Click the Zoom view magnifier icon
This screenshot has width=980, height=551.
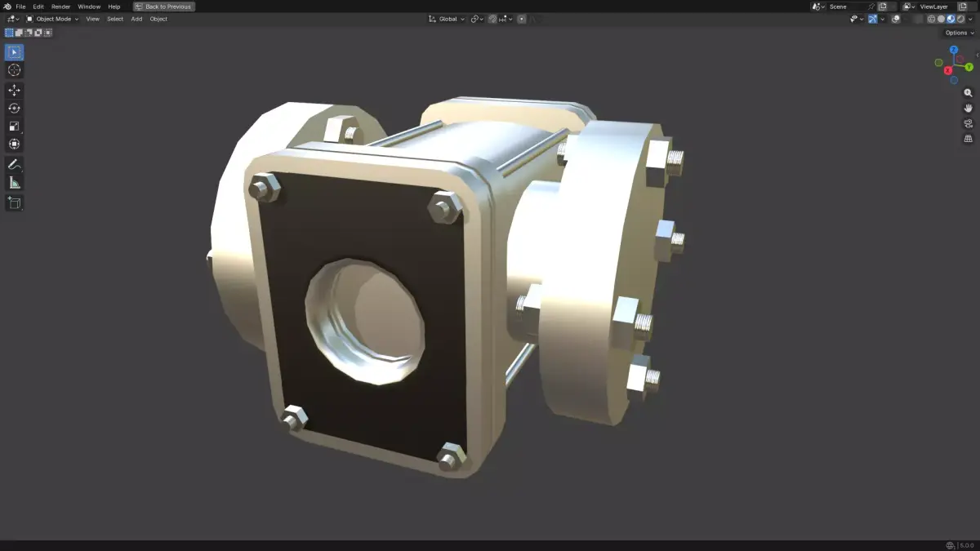point(969,93)
